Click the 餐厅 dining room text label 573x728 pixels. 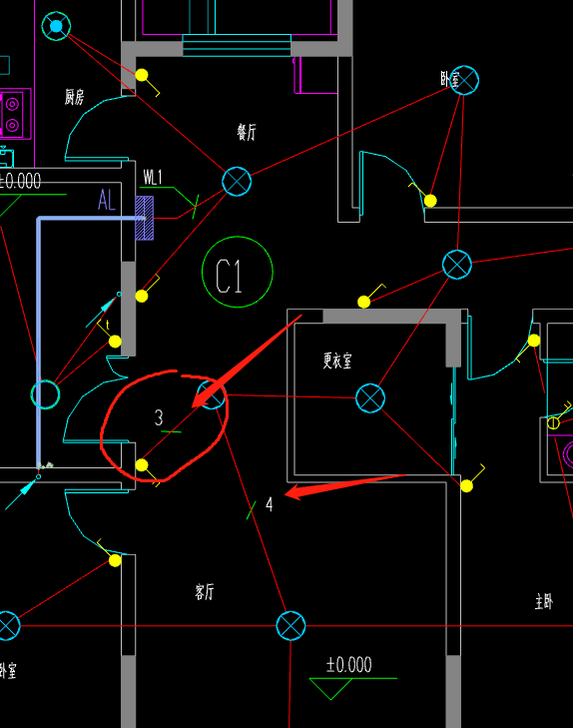(x=247, y=133)
